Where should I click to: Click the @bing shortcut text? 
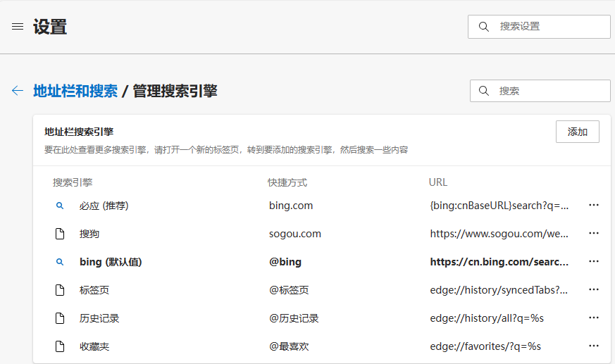click(285, 262)
